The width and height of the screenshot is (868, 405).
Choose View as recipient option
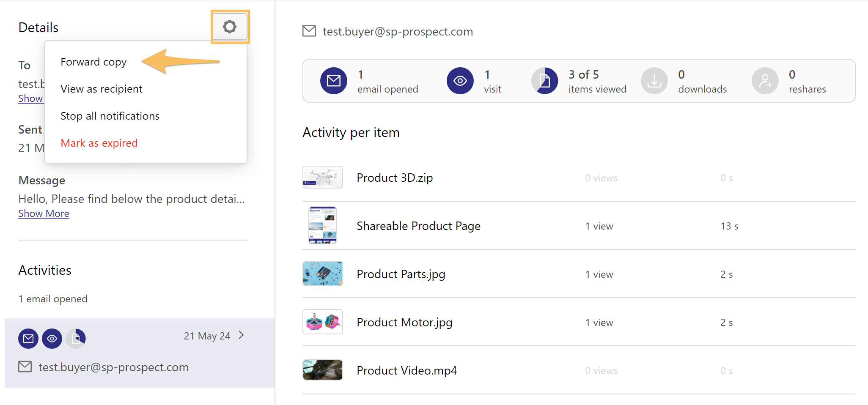pyautogui.click(x=102, y=89)
